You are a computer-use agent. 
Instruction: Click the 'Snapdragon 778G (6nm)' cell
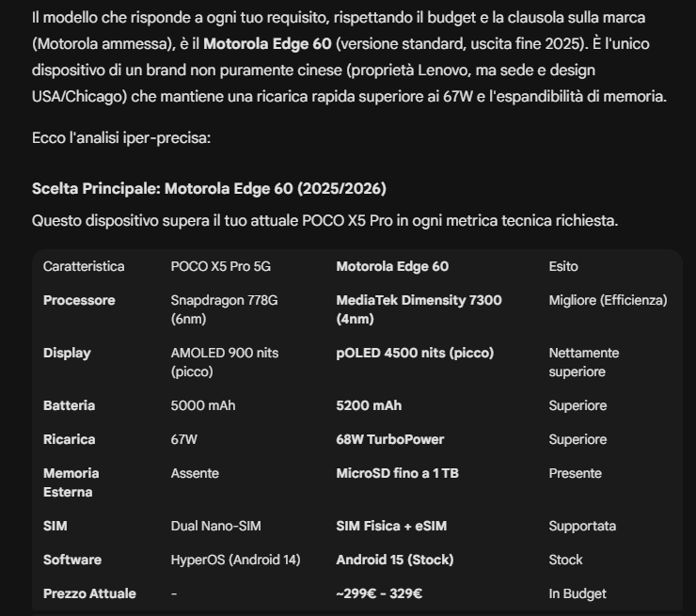pyautogui.click(x=224, y=309)
